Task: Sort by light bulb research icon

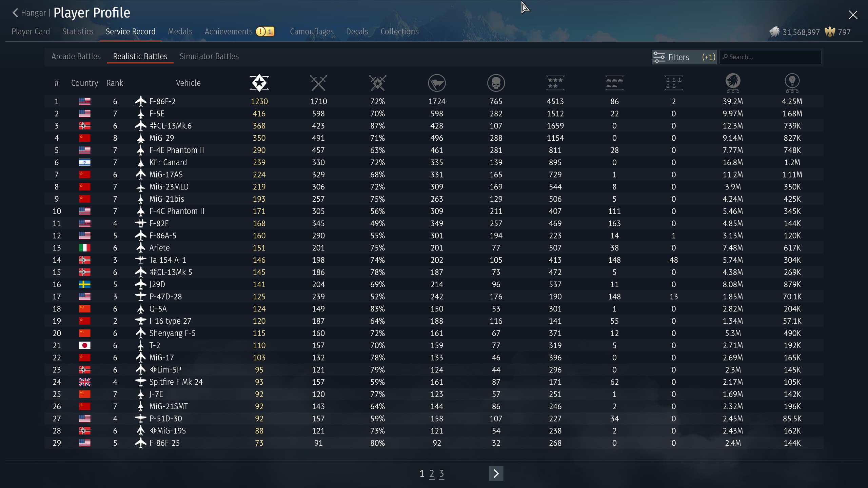Action: (792, 83)
